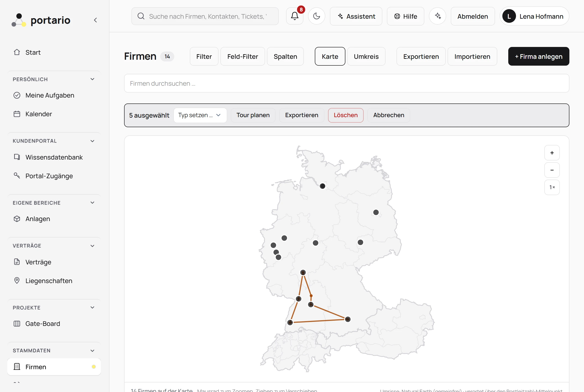The image size is (584, 392).
Task: Open the Kalender page
Action: click(54, 114)
